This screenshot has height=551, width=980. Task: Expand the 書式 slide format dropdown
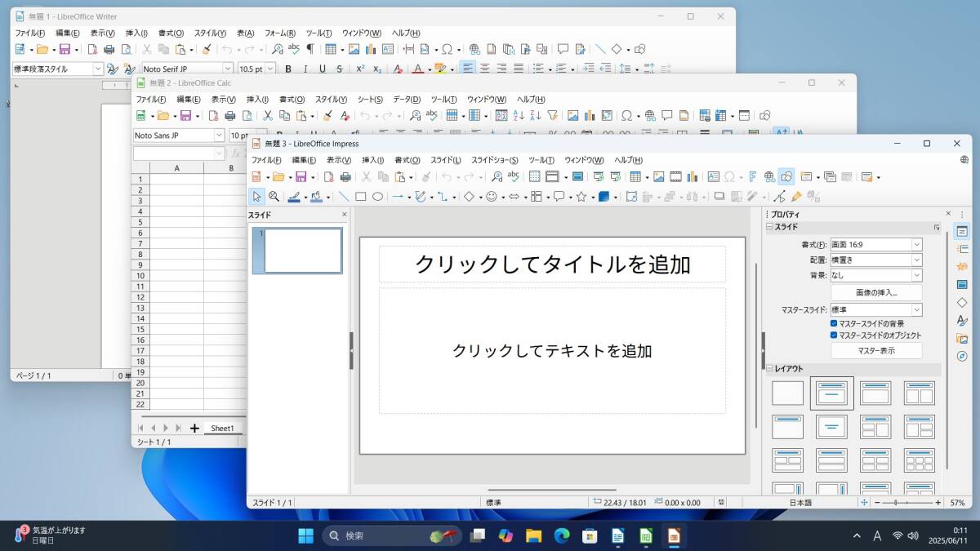[x=916, y=245]
